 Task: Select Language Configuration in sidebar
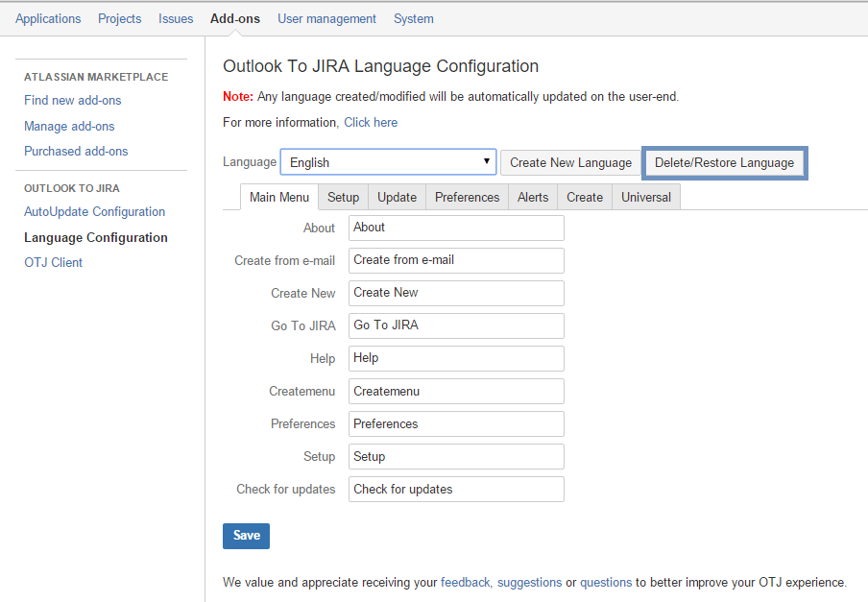(96, 237)
